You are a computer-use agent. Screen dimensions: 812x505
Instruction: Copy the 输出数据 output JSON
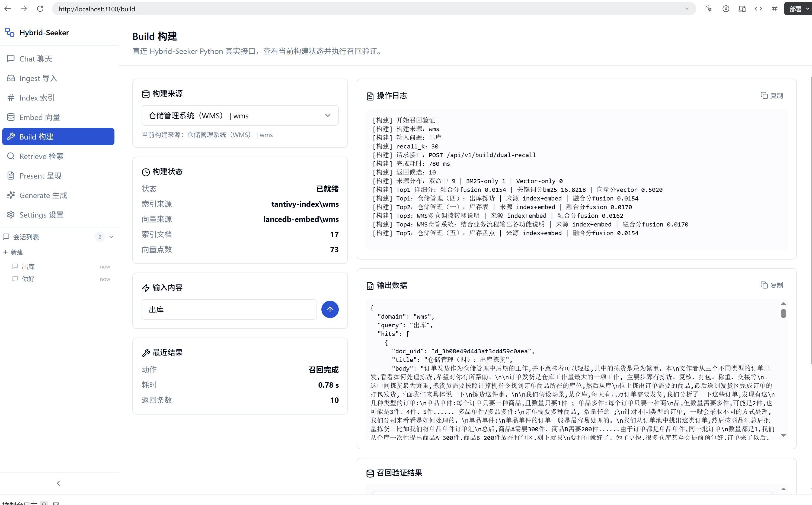tap(772, 285)
